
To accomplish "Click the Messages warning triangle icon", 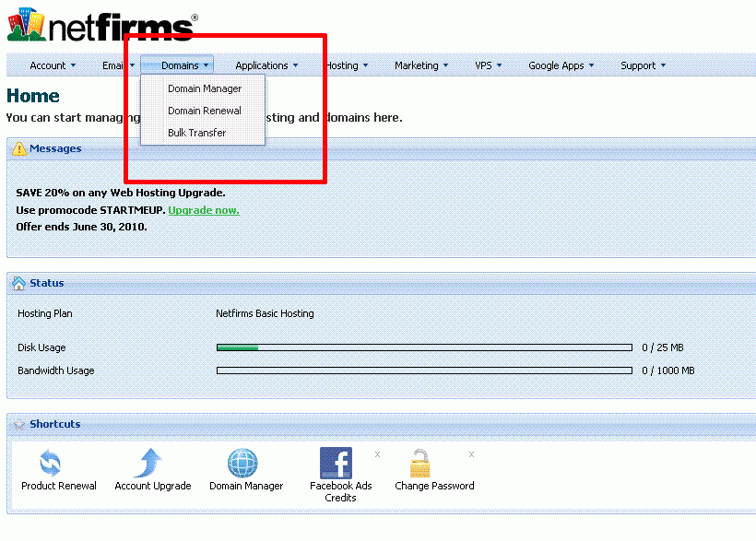I will pos(18,148).
